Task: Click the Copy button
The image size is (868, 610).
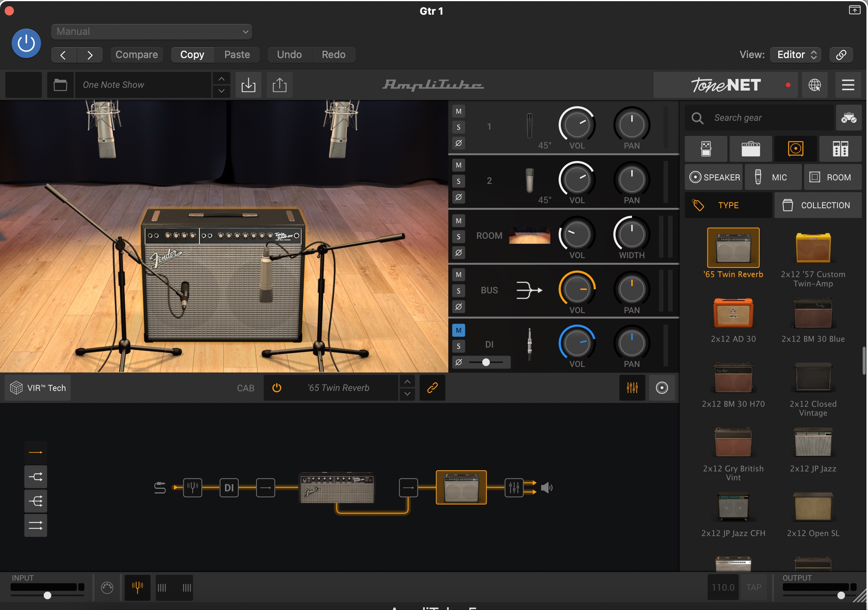Action: pyautogui.click(x=192, y=55)
